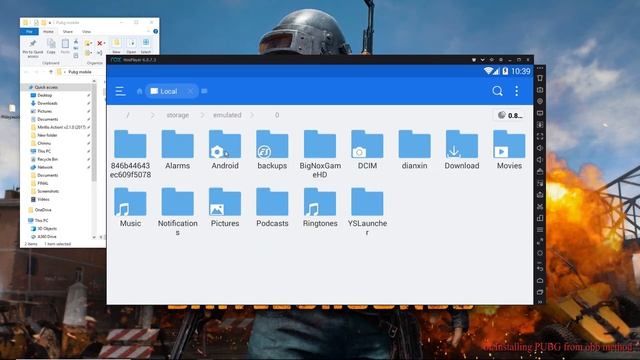
Task: Open the hamburger menu in file manager
Action: pyautogui.click(x=120, y=91)
